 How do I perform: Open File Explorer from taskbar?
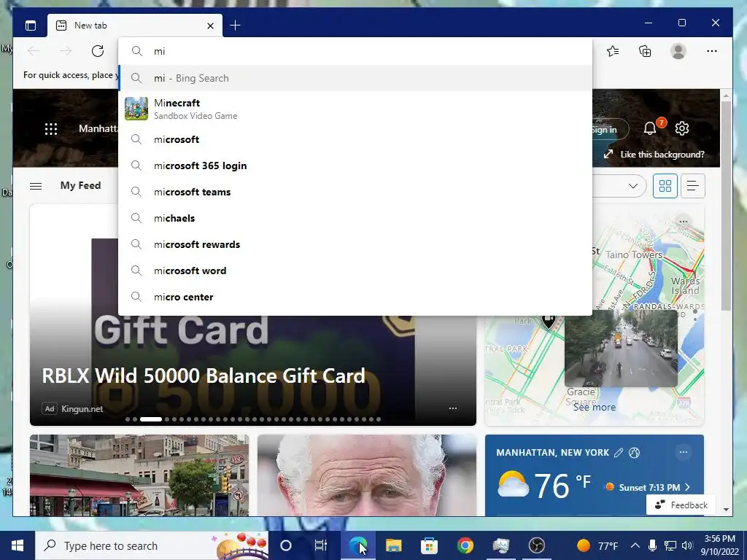(x=393, y=545)
